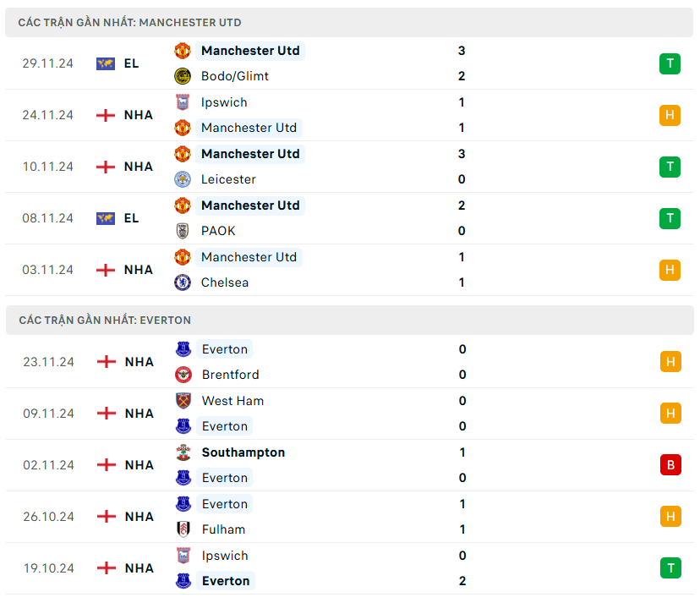Click the Bodo/Glimt club crest icon

tap(183, 76)
